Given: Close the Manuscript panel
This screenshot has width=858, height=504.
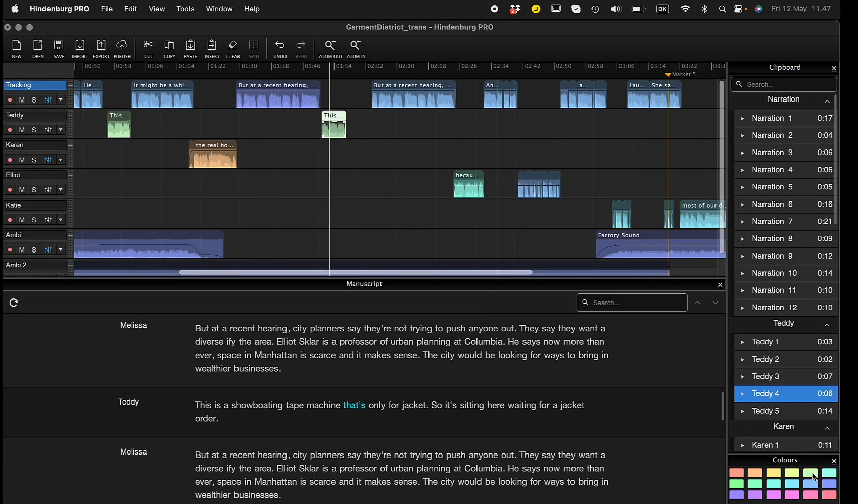Looking at the screenshot, I should (x=720, y=285).
